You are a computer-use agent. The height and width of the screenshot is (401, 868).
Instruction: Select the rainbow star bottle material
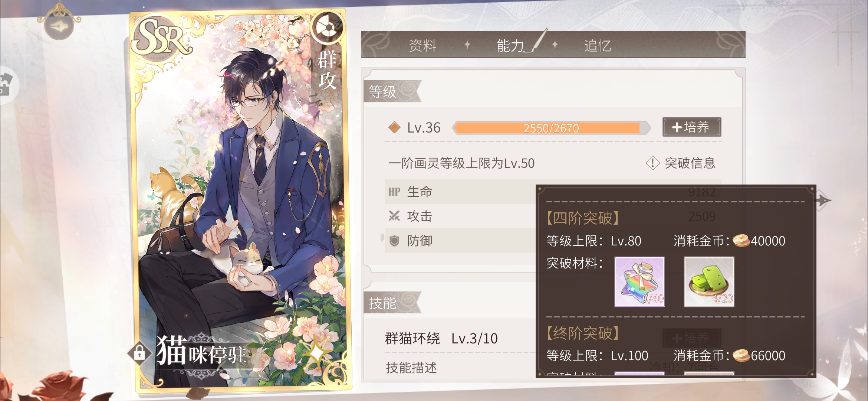click(640, 282)
